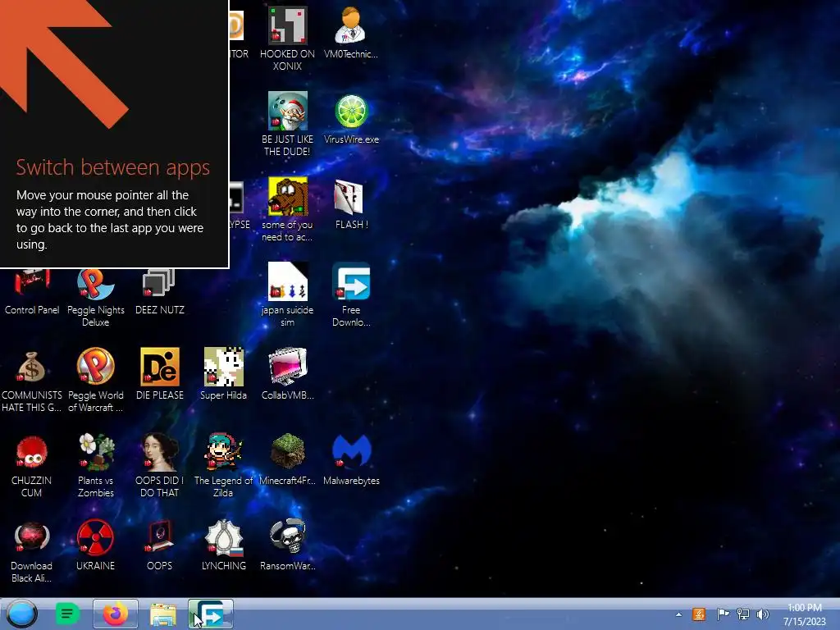Select Peggle World of Warcraft icon
The height and width of the screenshot is (630, 840).
pyautogui.click(x=95, y=367)
